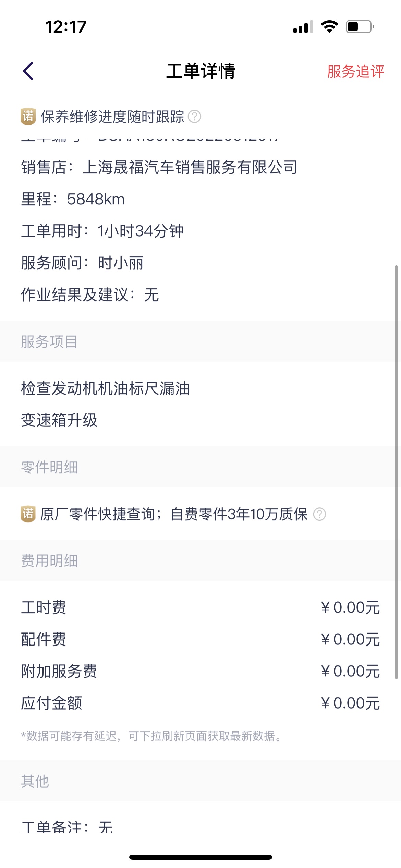This screenshot has width=401, height=868.
Task: Open 服务追评 service review link
Action: (355, 72)
